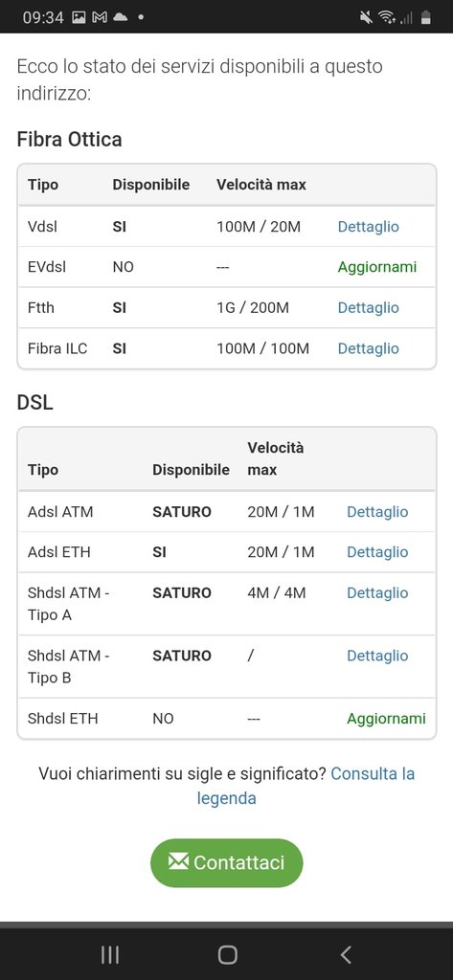Open Dettaglio link for Vdsl row

(x=368, y=226)
